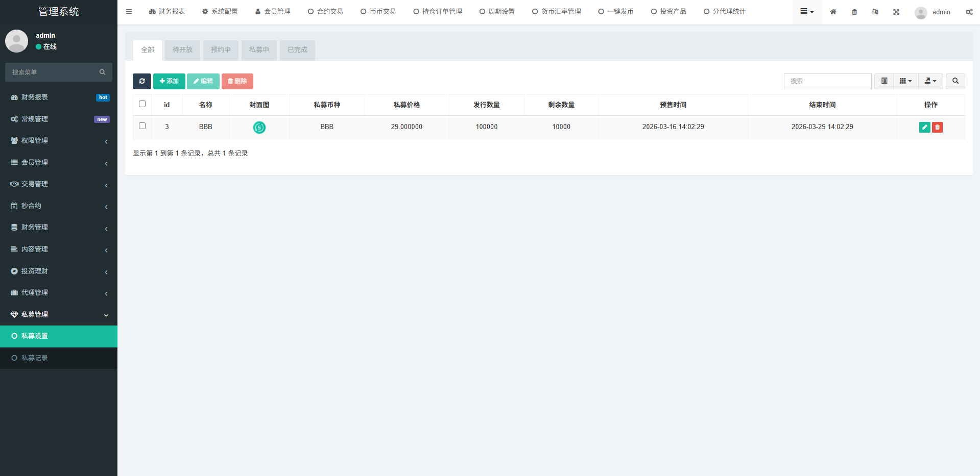Tick the checkbox for the BBB row
The height and width of the screenshot is (476, 980).
tap(142, 126)
